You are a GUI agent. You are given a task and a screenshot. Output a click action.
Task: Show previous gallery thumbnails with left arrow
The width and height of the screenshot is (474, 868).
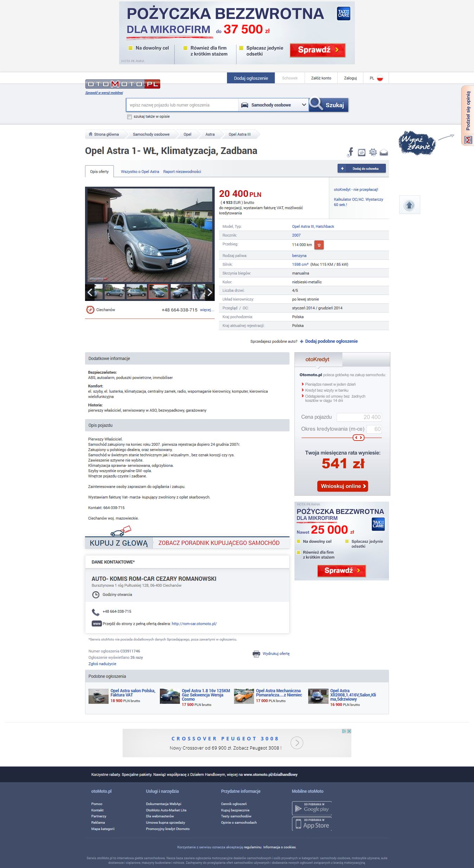tap(90, 292)
